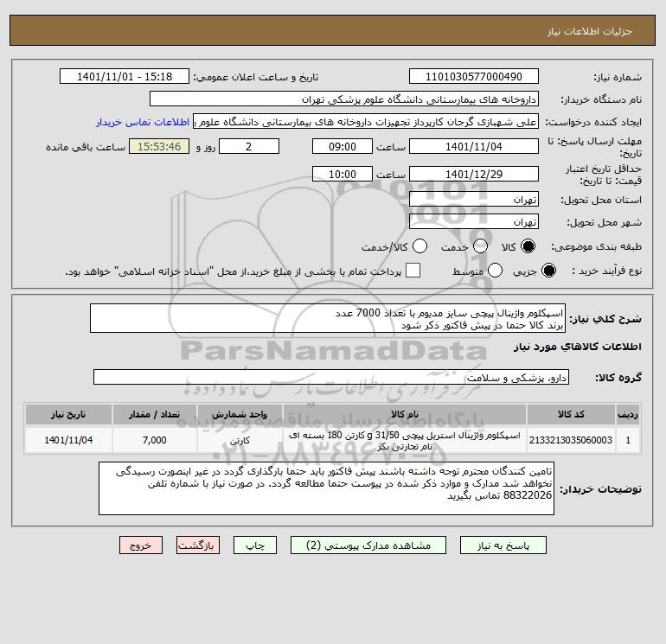Click the طبقه بندی موضوعی label
This screenshot has width=666, height=644.
596,246
